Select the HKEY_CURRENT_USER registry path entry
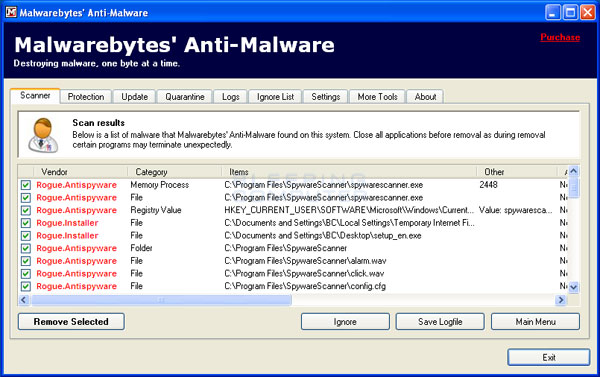The image size is (600, 377). [349, 210]
